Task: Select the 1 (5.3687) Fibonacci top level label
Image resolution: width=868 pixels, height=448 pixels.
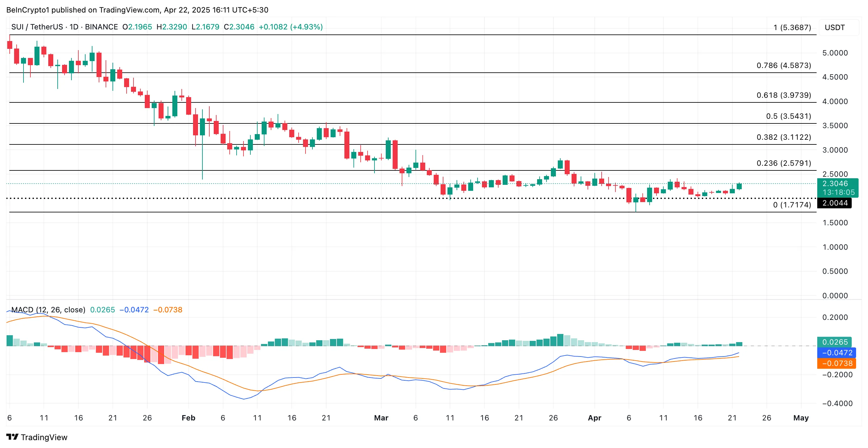Action: point(792,27)
